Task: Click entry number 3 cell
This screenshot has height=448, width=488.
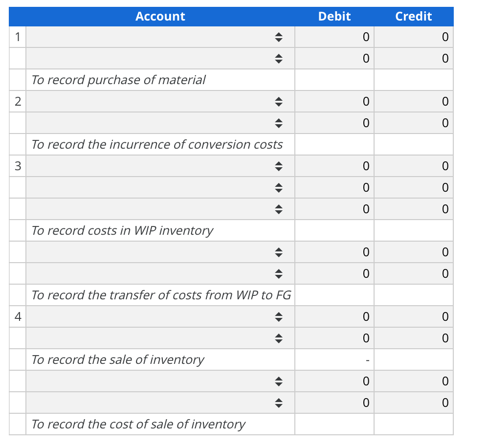Action: click(x=18, y=166)
